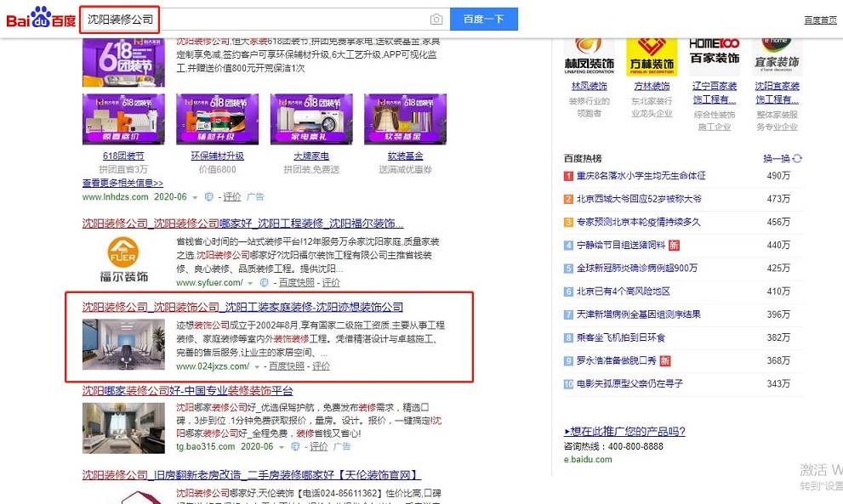Click 评价 next to www.024jxzs.com
Screen dimensions: 843x504
[x=321, y=366]
